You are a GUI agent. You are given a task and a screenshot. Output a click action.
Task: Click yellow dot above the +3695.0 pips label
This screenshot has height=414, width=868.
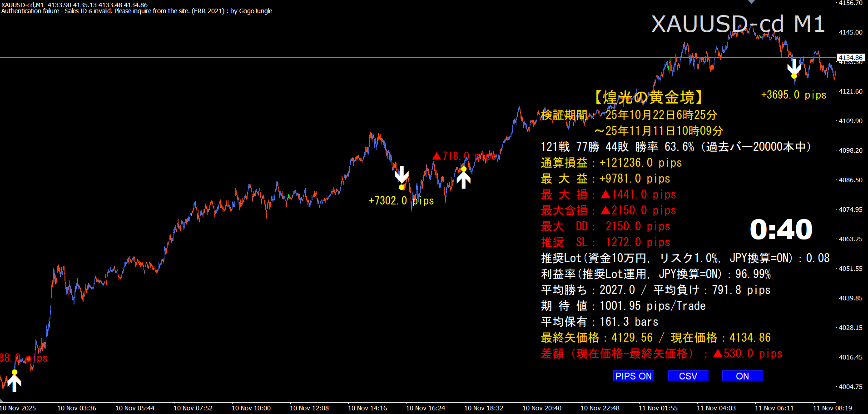click(x=794, y=76)
